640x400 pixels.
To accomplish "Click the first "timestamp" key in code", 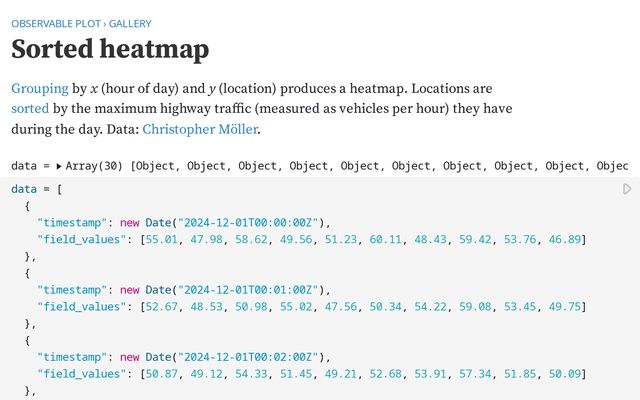I will [71, 222].
